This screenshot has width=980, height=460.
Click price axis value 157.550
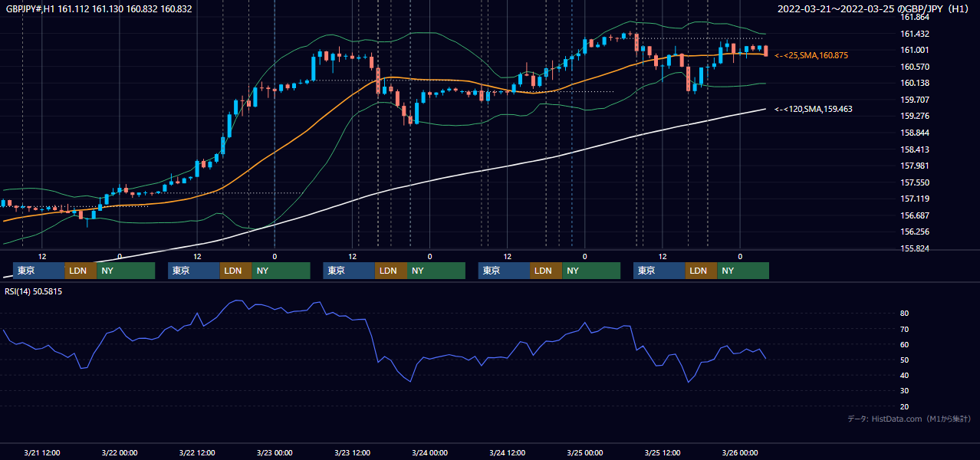click(915, 182)
